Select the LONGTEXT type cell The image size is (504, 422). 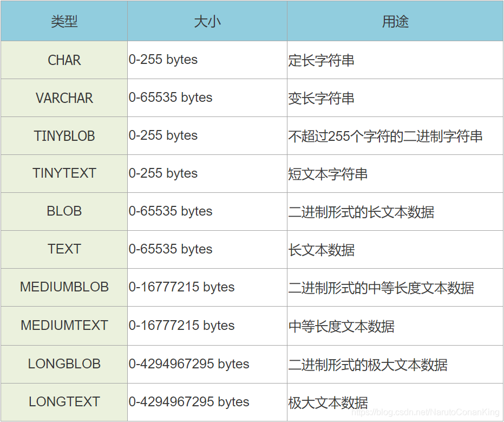[64, 401]
